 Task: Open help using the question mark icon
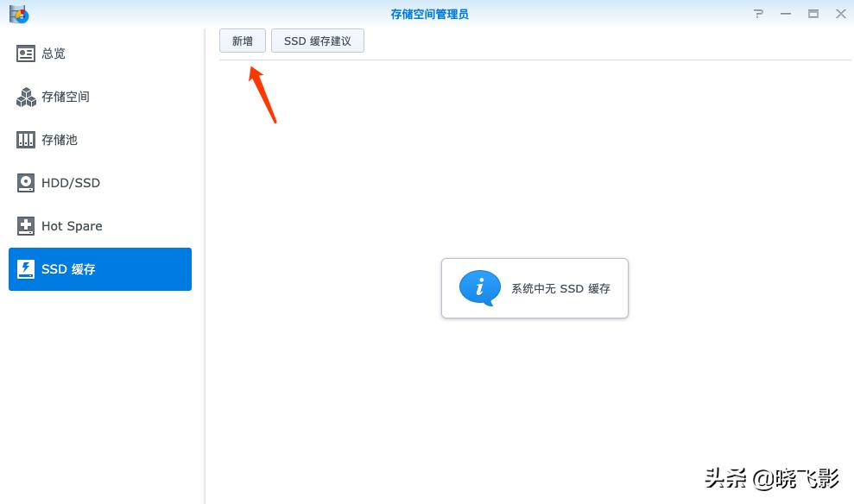(758, 14)
